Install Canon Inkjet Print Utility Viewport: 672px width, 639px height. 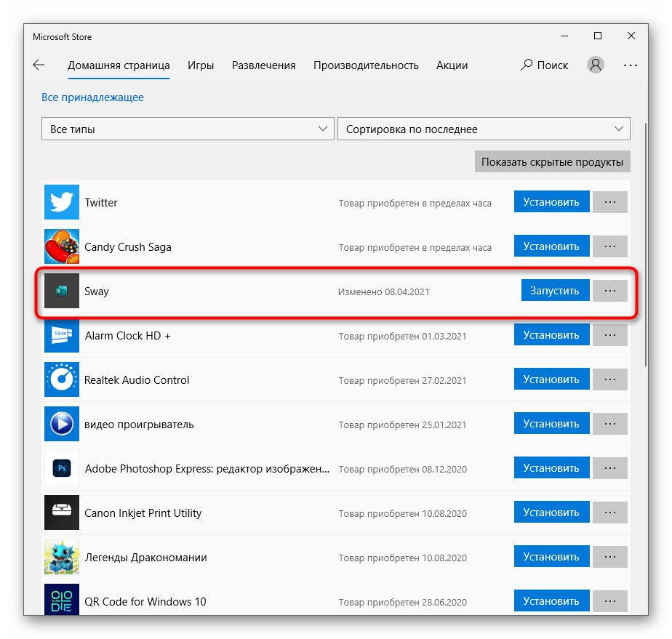[x=551, y=513]
